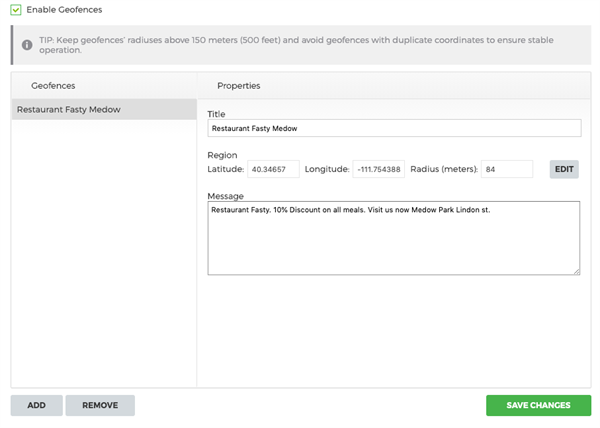This screenshot has height=428, width=600.
Task: Click the Radius (meters) field
Action: (x=507, y=169)
